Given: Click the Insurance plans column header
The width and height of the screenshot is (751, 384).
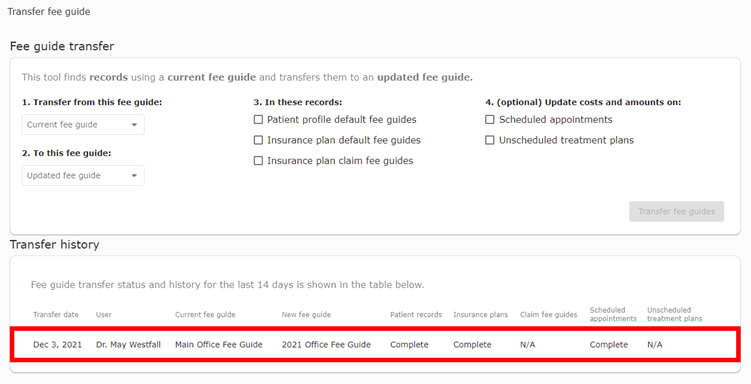Looking at the screenshot, I should [480, 315].
